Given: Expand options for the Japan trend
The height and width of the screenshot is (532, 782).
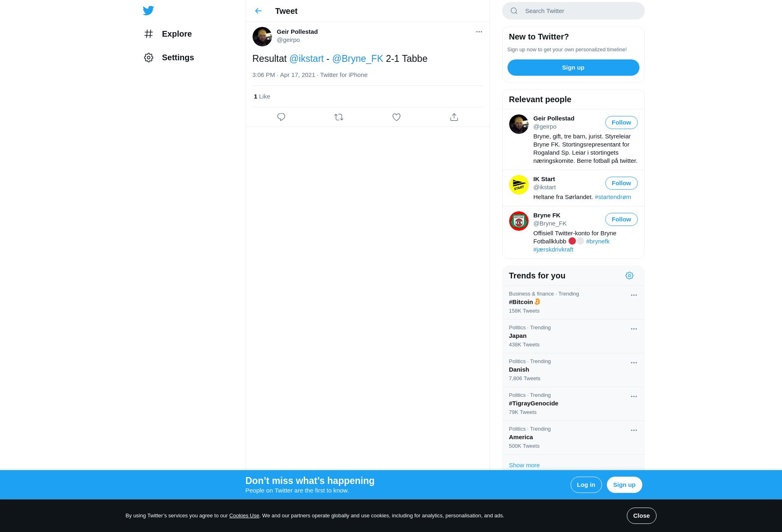Looking at the screenshot, I should (x=634, y=329).
